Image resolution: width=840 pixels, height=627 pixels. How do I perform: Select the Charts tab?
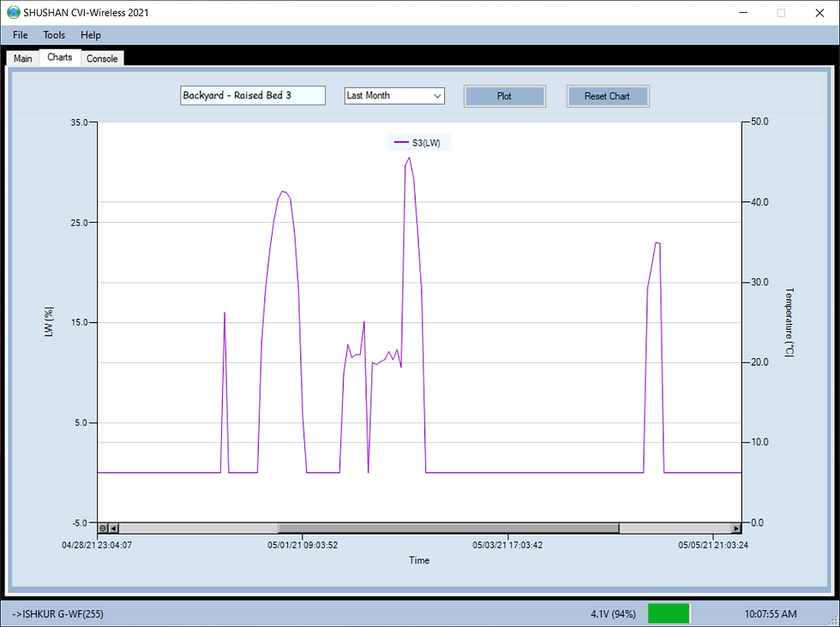(x=59, y=57)
